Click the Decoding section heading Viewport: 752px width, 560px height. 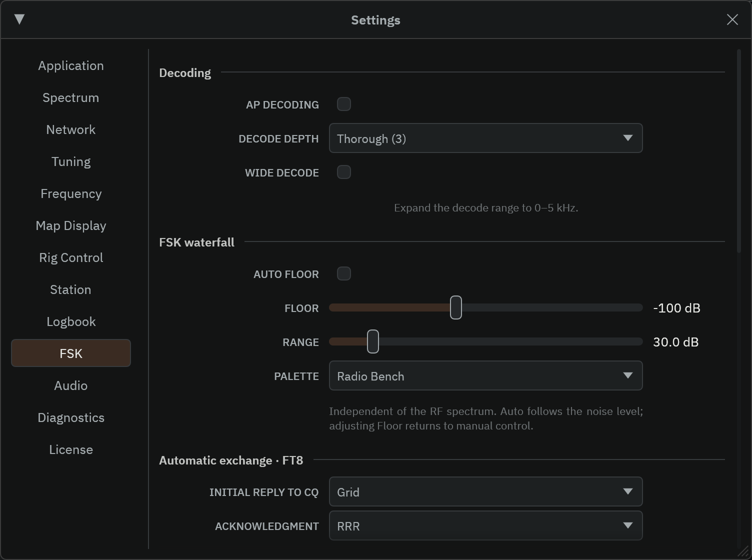pos(185,73)
